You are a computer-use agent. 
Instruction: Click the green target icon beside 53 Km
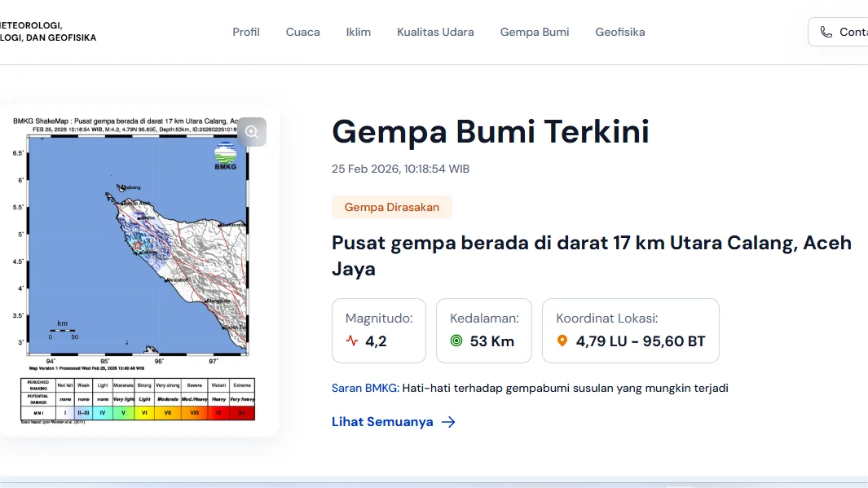(456, 341)
